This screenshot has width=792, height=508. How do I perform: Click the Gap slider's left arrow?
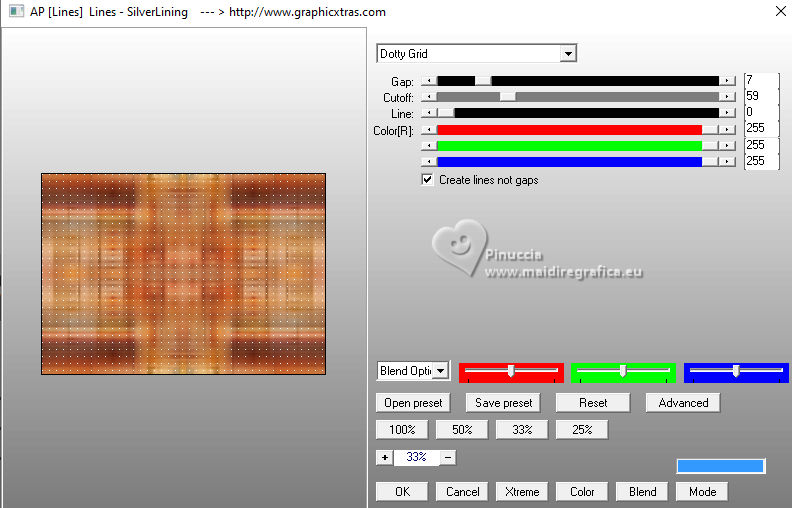click(x=429, y=81)
